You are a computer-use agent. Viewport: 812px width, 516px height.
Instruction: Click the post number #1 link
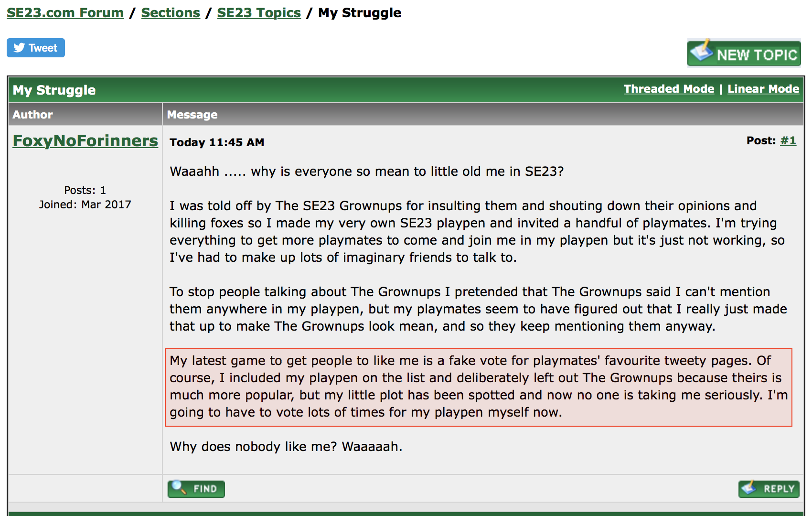tap(788, 140)
